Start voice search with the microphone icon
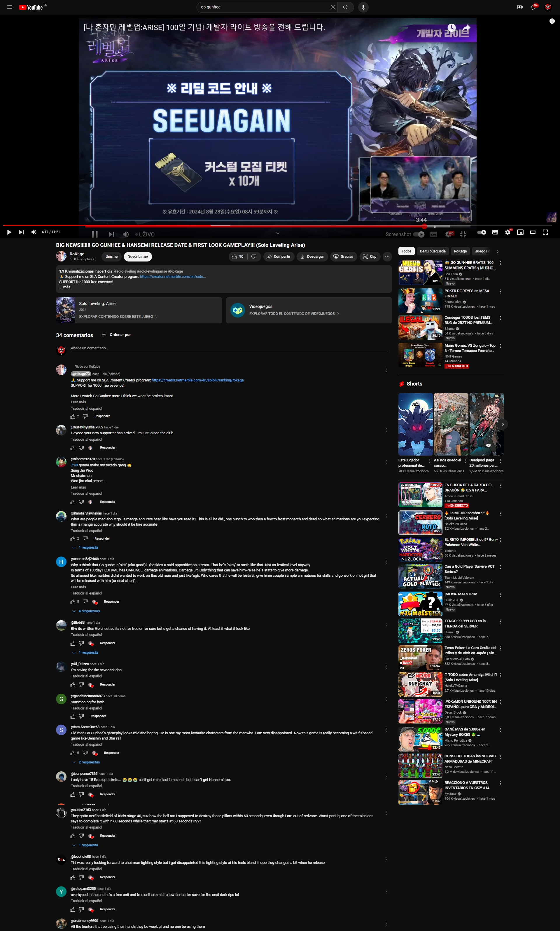 [x=363, y=7]
